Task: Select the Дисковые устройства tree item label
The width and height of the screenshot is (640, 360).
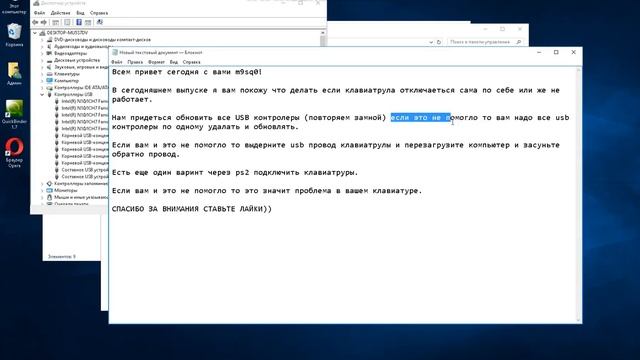Action: [x=77, y=60]
